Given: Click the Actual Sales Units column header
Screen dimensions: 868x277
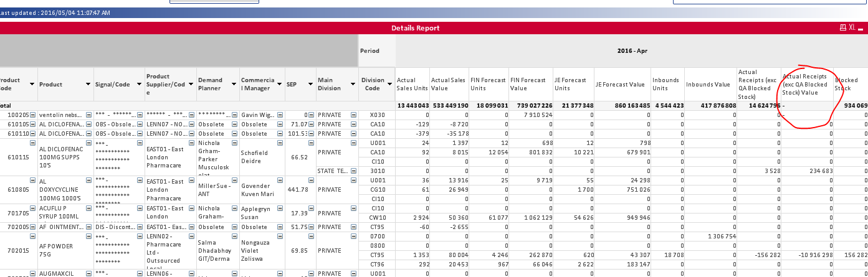Looking at the screenshot, I should (x=413, y=84).
